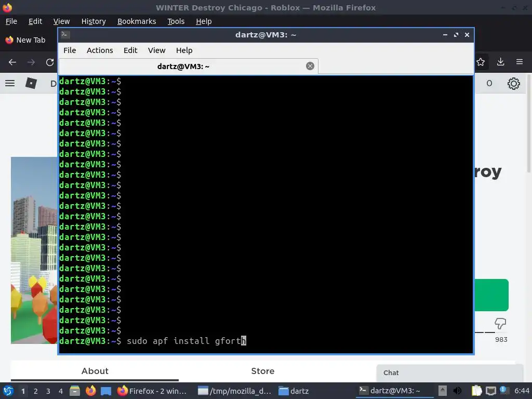Open Firefox Edit menu
Screen dimensions: 532x399
35,21
